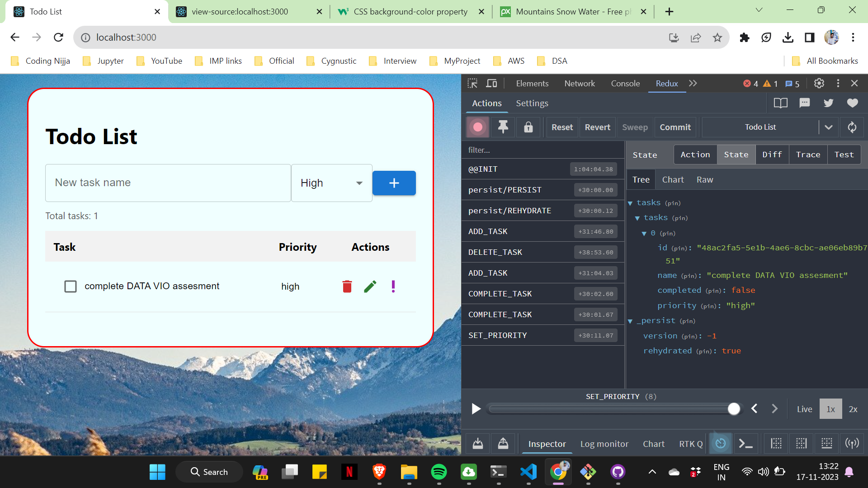This screenshot has height=488, width=868.
Task: Open Redux DevTools settings gear
Action: pos(819,83)
